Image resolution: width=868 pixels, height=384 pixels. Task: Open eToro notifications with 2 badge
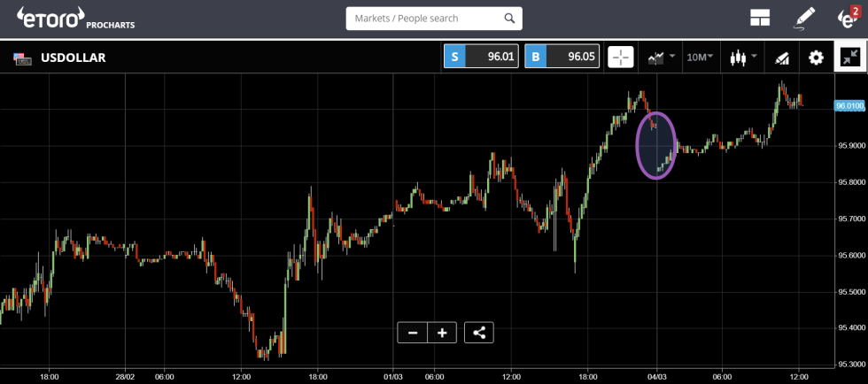pos(848,18)
